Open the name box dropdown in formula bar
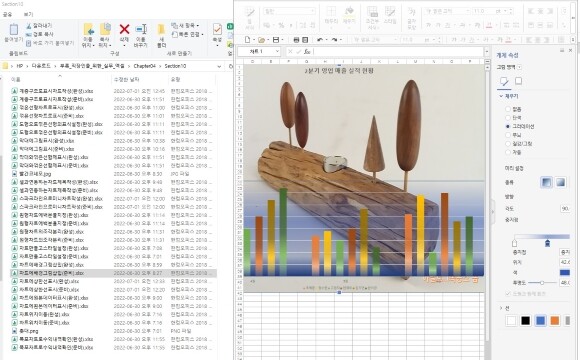 pos(277,51)
